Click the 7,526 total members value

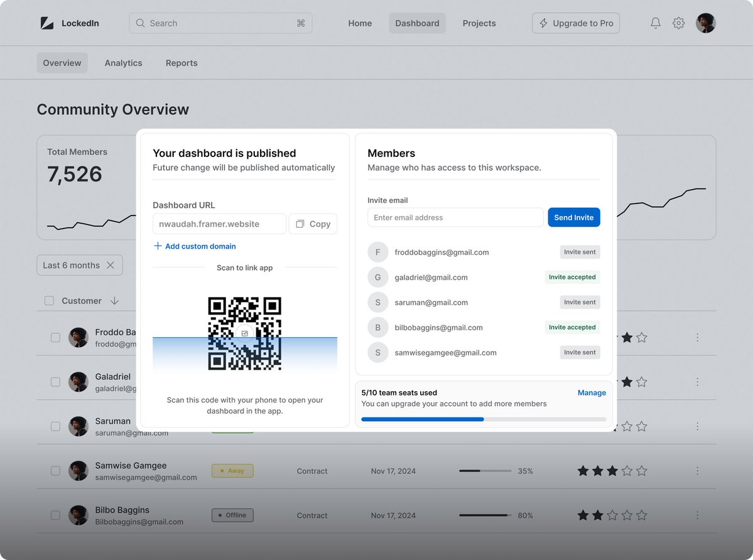(75, 174)
